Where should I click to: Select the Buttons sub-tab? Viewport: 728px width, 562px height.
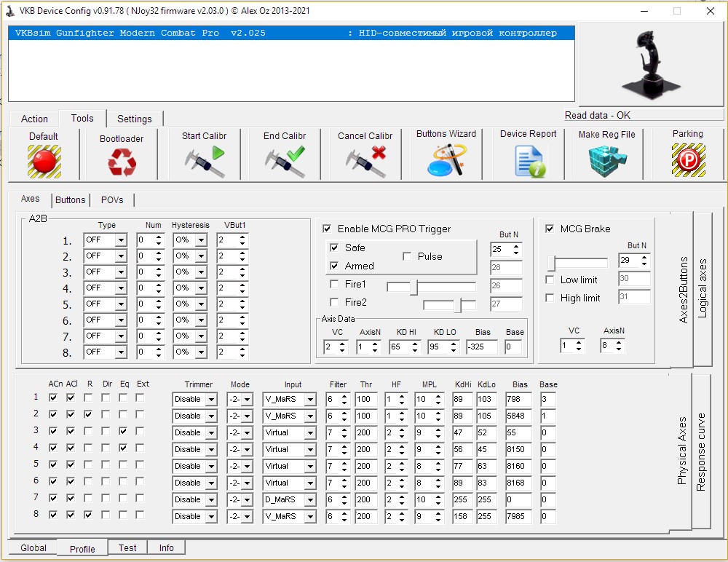pyautogui.click(x=70, y=199)
